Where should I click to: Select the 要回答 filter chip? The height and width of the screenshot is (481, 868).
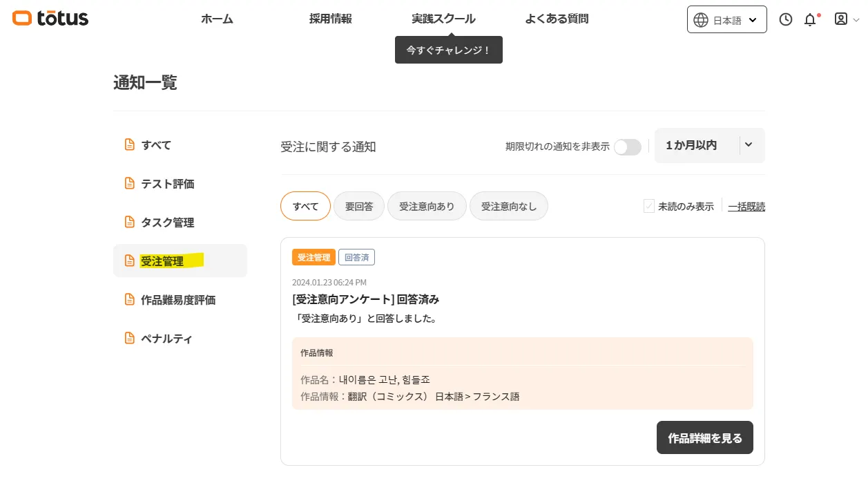tap(359, 206)
